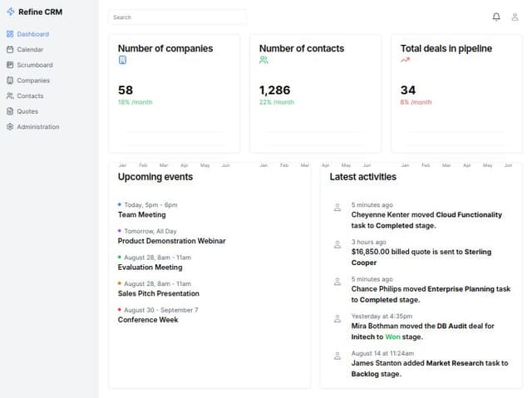Image resolution: width=532 pixels, height=398 pixels.
Task: Click 'Yesterday at 4:35pm' timestamp
Action: pyautogui.click(x=382, y=317)
